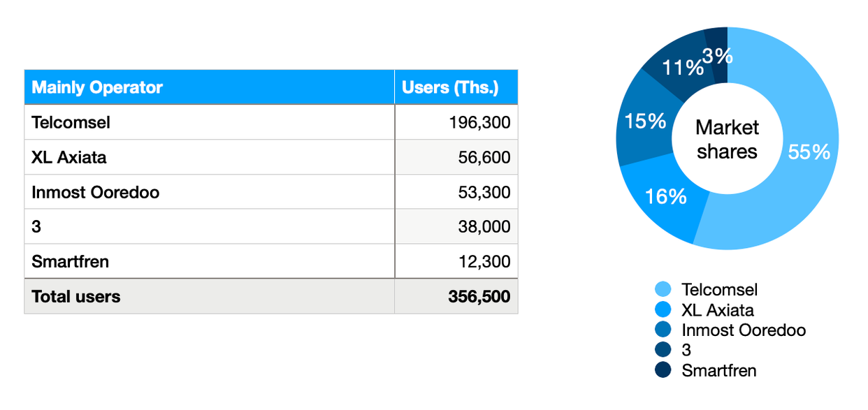The image size is (868, 410).
Task: Click the XL Axiata legend color dot
Action: click(x=663, y=309)
